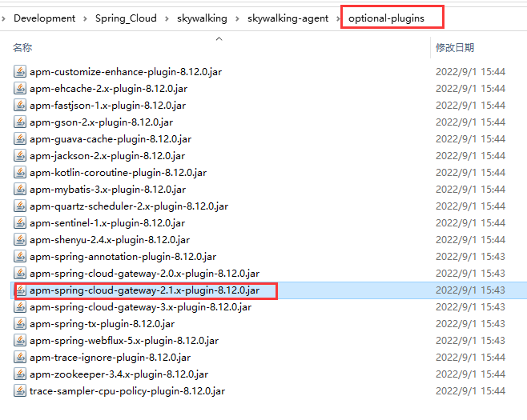Expand chevron after skywalking breadcrumb
Screen dimensions: 527x420
(237, 18)
